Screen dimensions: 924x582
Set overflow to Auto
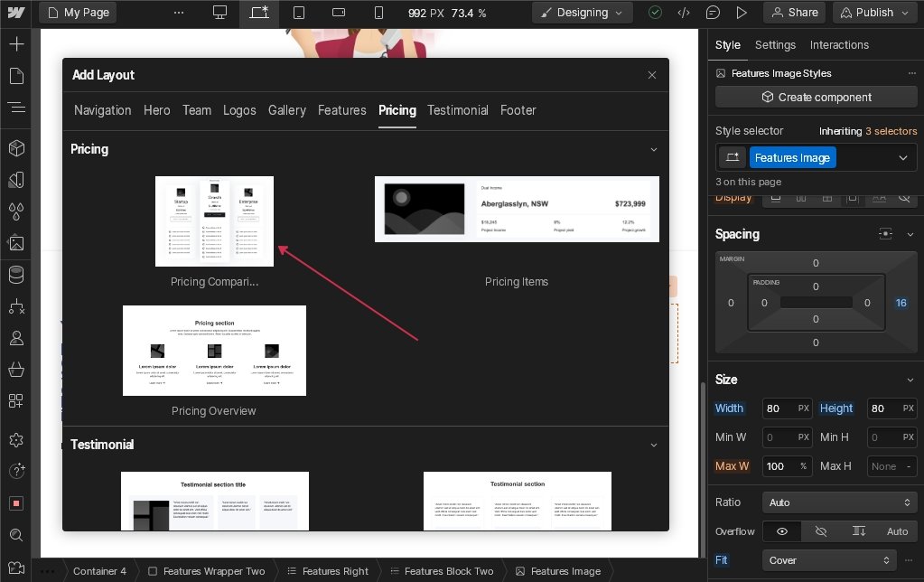coord(897,531)
